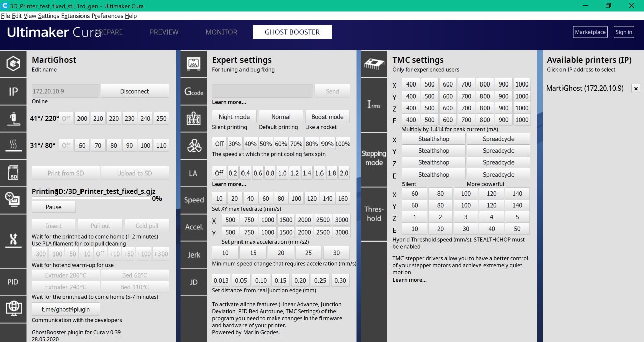This screenshot has width=644, height=342.
Task: Select Stealthshop mode for E axis
Action: [x=434, y=175]
